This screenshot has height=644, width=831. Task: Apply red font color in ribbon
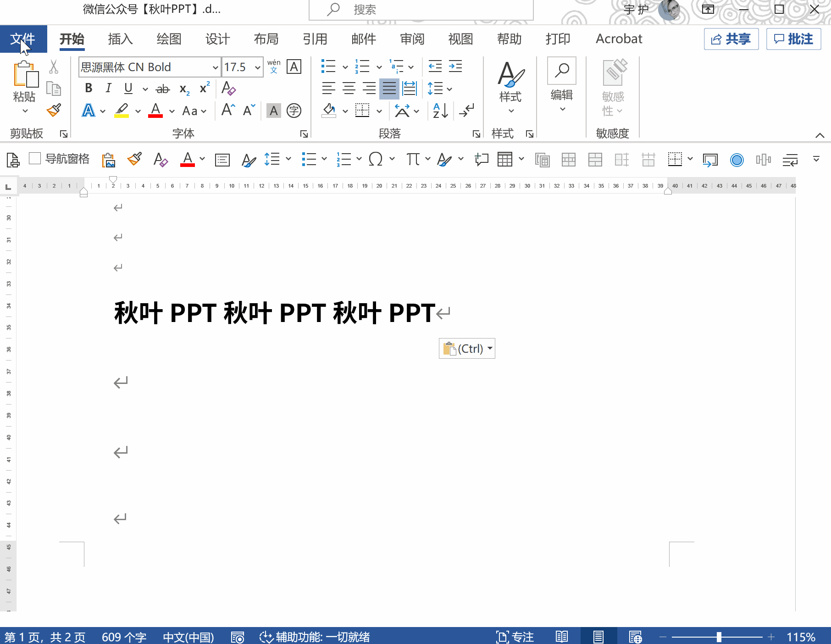155,111
